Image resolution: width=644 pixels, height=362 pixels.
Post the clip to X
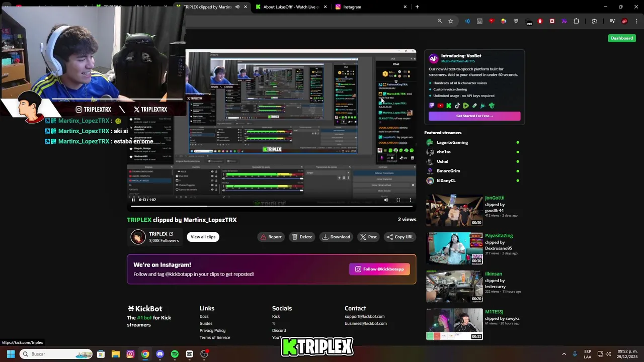368,237
